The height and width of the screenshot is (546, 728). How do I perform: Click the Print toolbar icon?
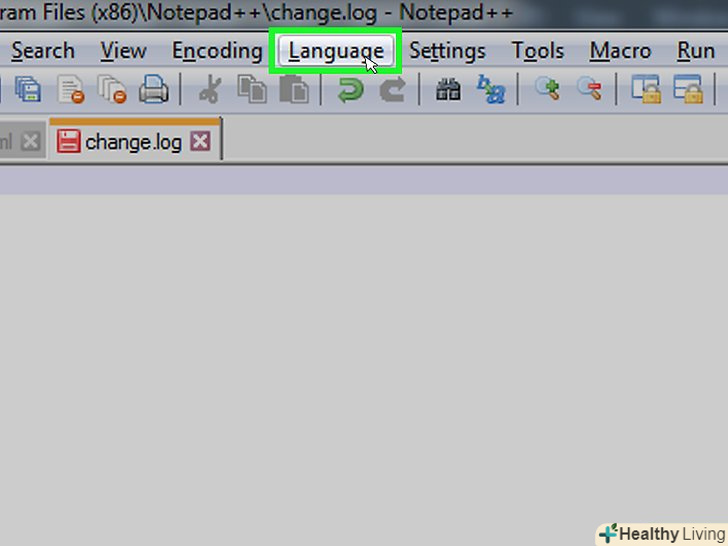pyautogui.click(x=153, y=89)
